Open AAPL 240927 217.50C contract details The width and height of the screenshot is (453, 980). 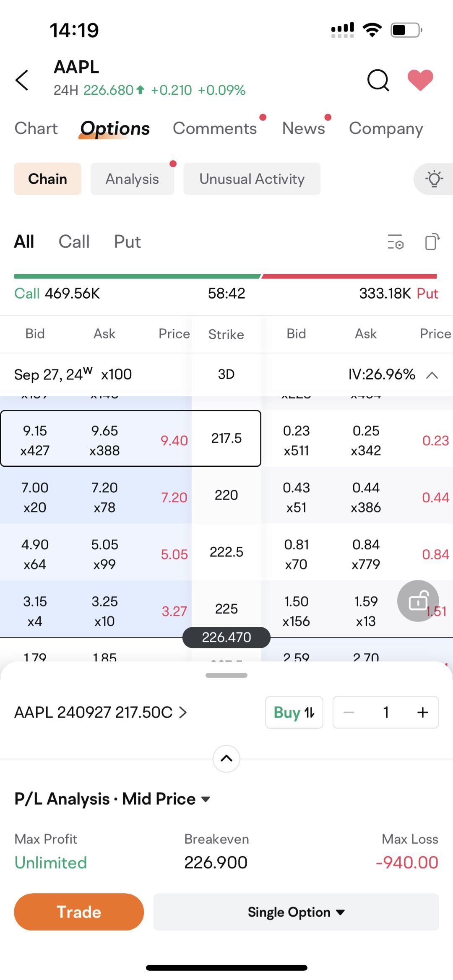tap(101, 712)
